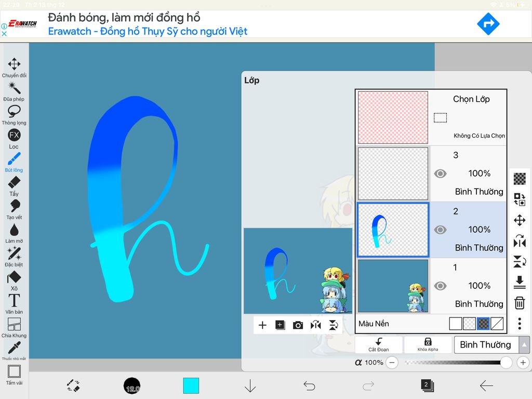Select layer 1 thumbnail
Screen dimensions: 532x399
(393, 286)
